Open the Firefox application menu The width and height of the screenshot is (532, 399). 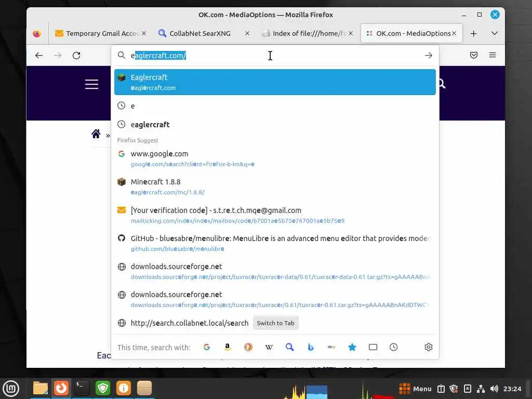pos(493,55)
